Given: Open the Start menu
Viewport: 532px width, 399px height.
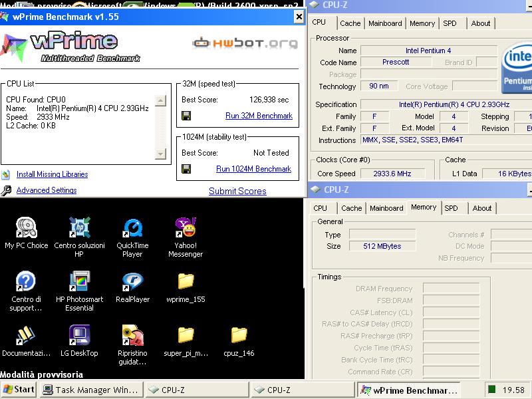Looking at the screenshot, I should point(19,390).
